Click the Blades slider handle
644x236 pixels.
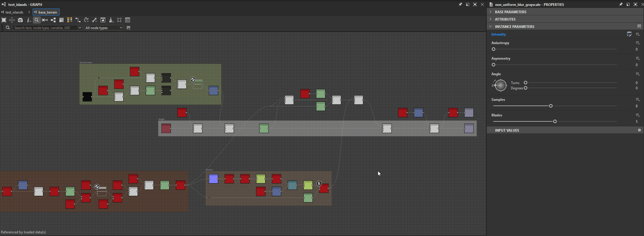point(555,121)
